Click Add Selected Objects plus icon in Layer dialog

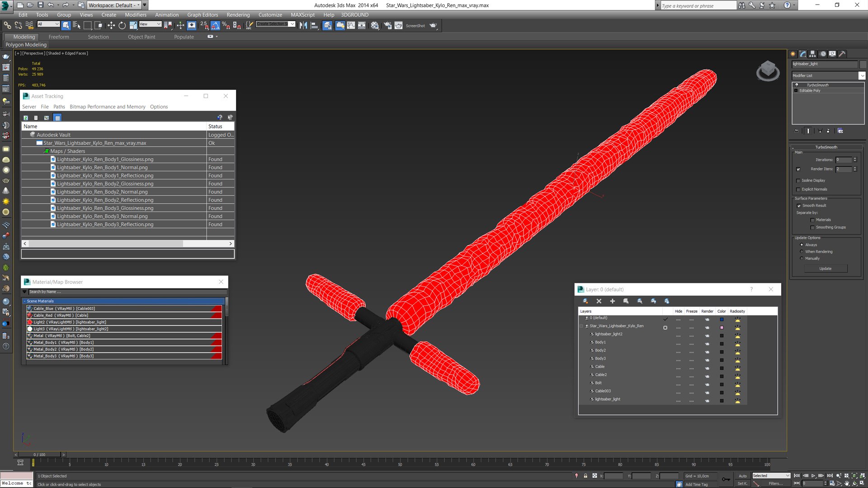tap(613, 301)
